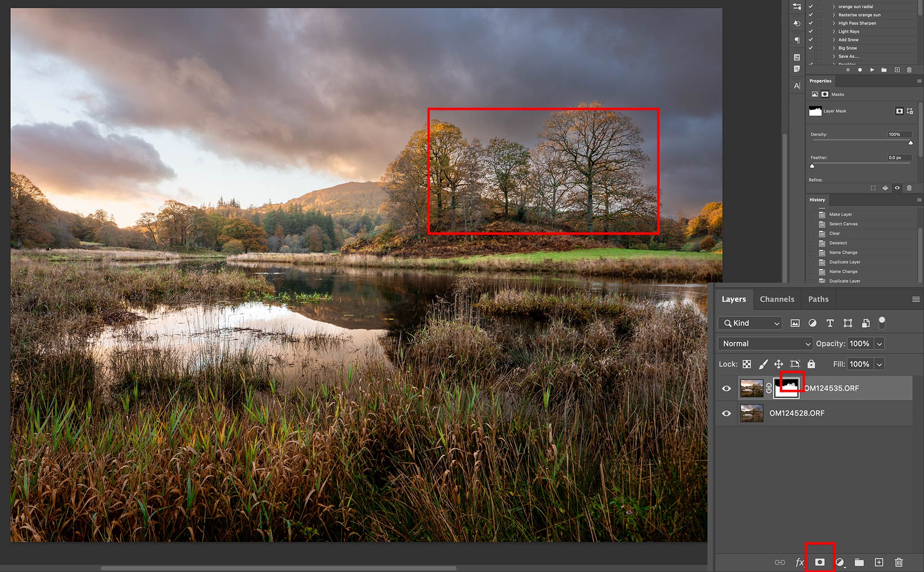Select the Deselect history state
Screen dimensions: 924x572
coord(838,243)
